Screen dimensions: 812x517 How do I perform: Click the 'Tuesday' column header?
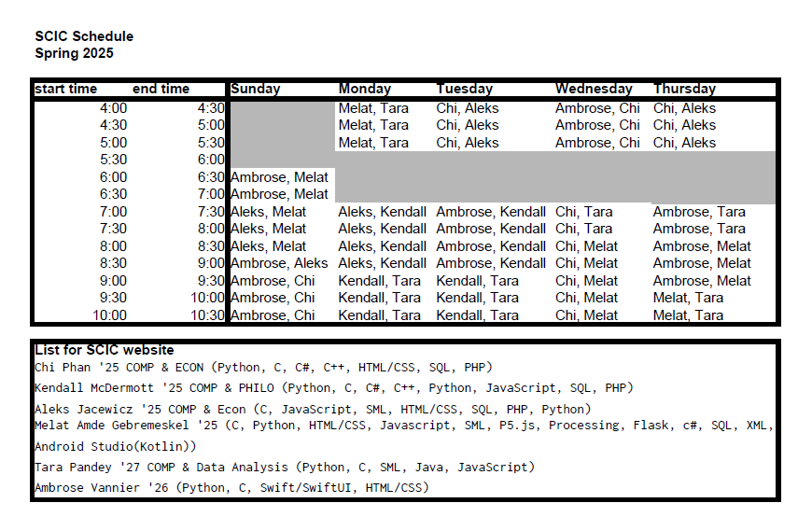point(465,89)
